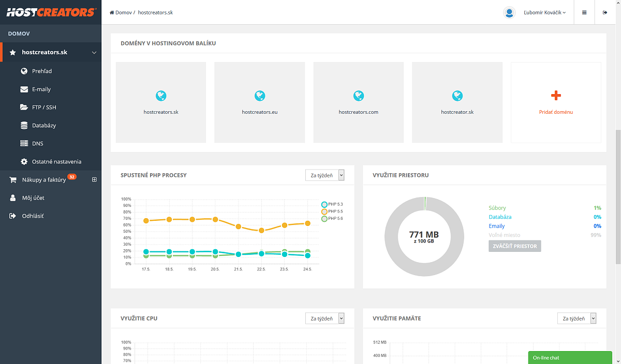Click the server icon for DNS
This screenshot has width=621, height=364.
click(x=24, y=143)
